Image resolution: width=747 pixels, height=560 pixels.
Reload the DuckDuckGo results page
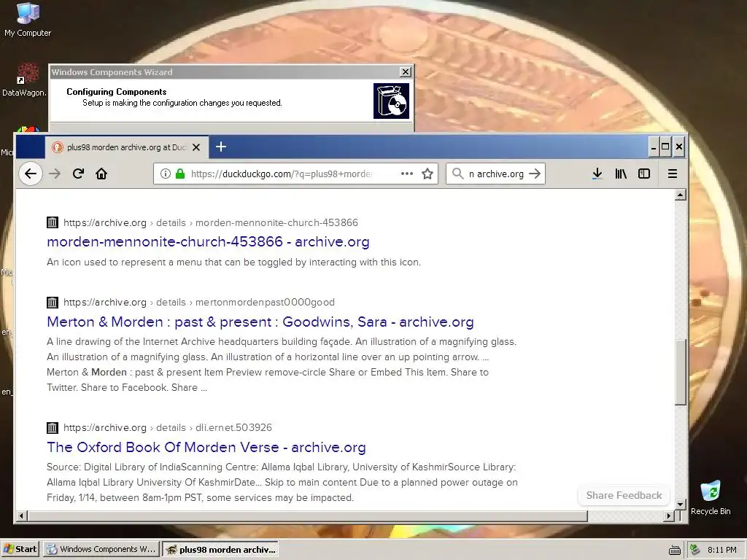pyautogui.click(x=78, y=174)
